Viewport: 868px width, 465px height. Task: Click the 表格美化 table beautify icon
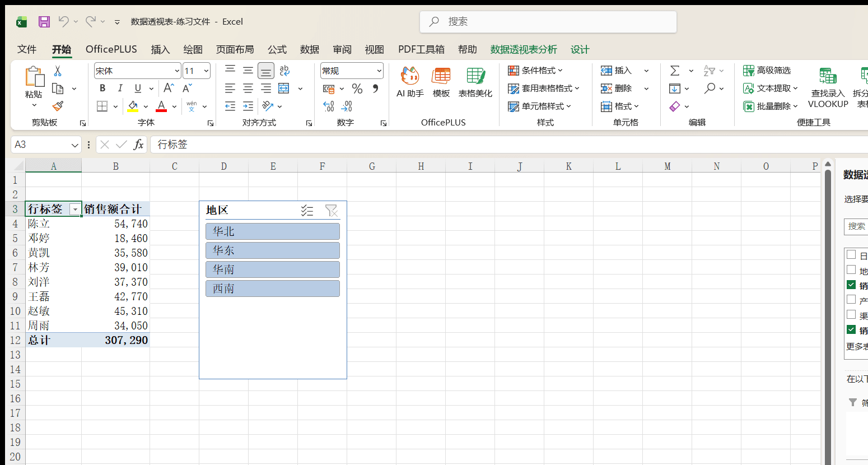(x=475, y=82)
